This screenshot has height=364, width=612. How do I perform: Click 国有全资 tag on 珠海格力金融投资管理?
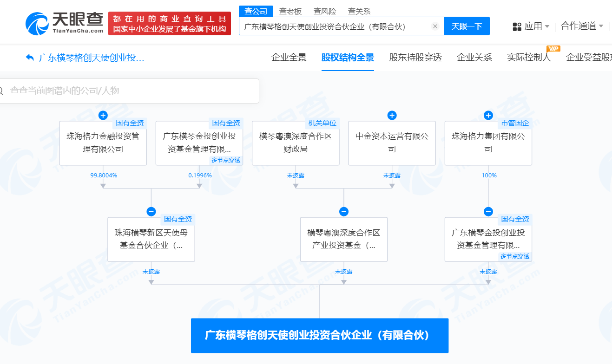pos(130,123)
